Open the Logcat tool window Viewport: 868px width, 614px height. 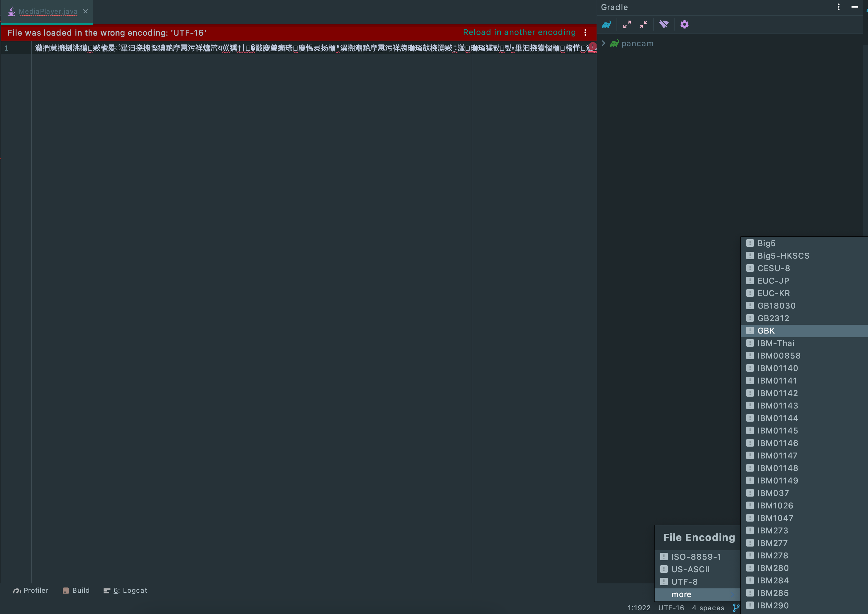pos(125,590)
